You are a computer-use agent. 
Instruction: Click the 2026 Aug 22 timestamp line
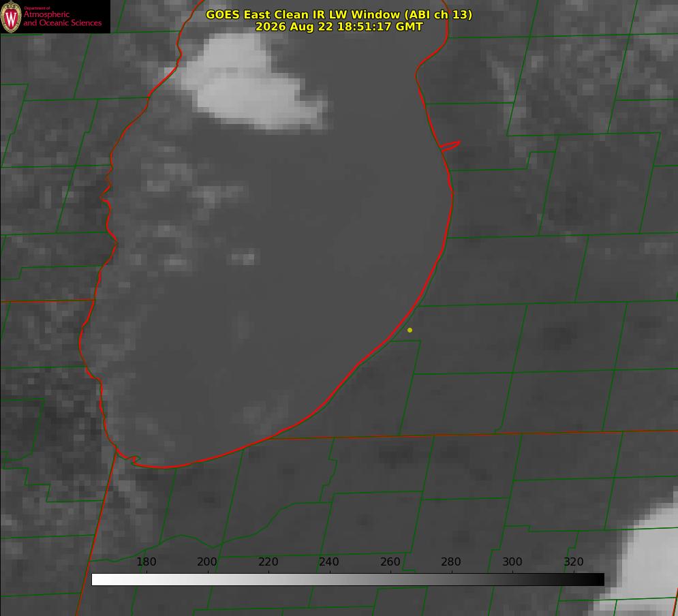click(339, 27)
